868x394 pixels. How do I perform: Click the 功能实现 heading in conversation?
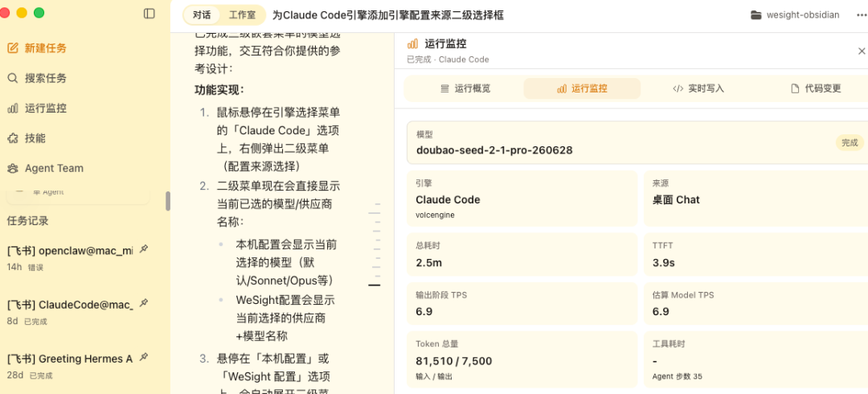click(x=219, y=89)
